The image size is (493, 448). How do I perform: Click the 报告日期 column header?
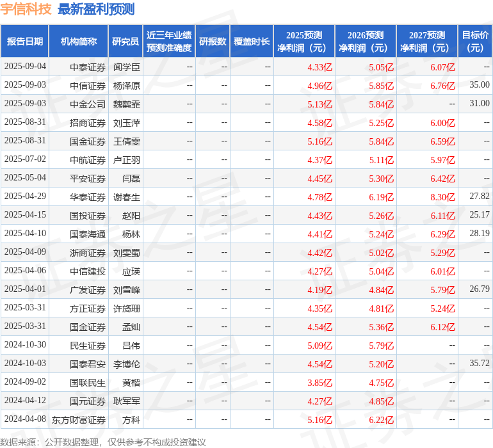tap(25, 41)
